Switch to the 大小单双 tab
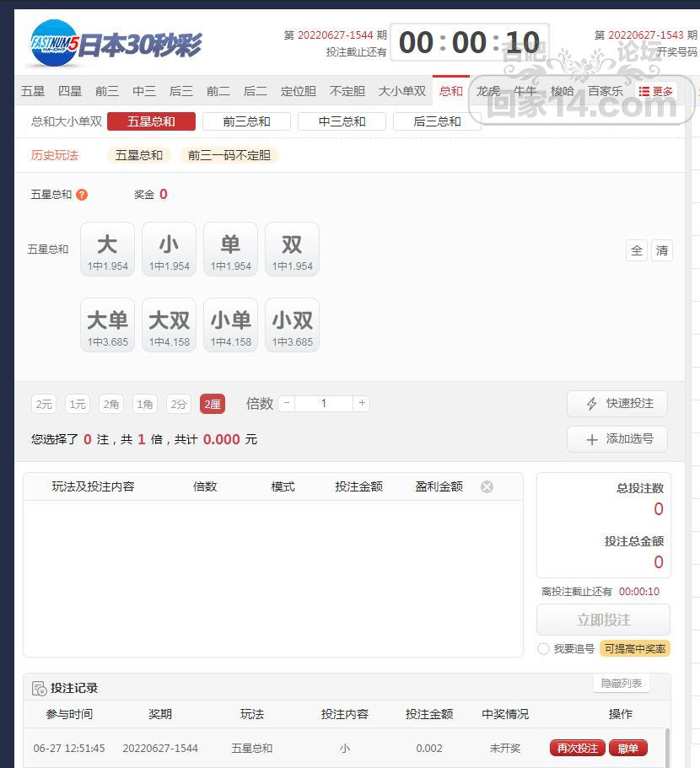 pyautogui.click(x=402, y=92)
